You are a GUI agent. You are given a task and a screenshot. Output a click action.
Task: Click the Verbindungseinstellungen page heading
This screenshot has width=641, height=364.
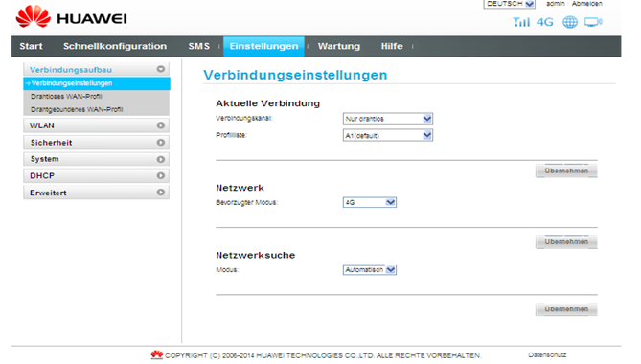pyautogui.click(x=295, y=75)
